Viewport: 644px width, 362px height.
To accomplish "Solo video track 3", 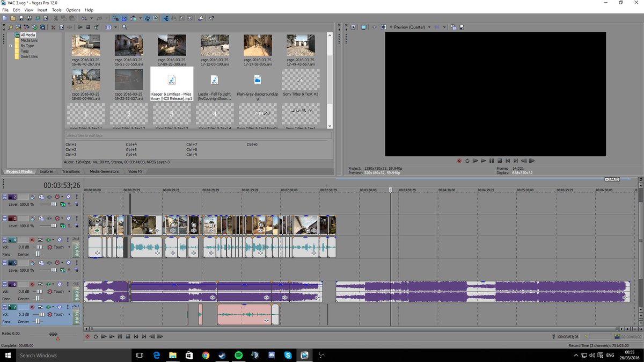I will 77,219.
